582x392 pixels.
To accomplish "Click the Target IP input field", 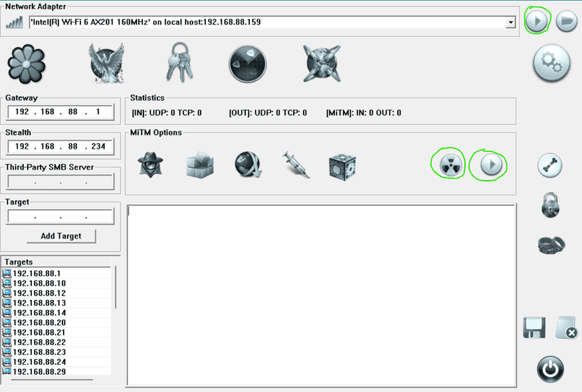I will coord(60,217).
